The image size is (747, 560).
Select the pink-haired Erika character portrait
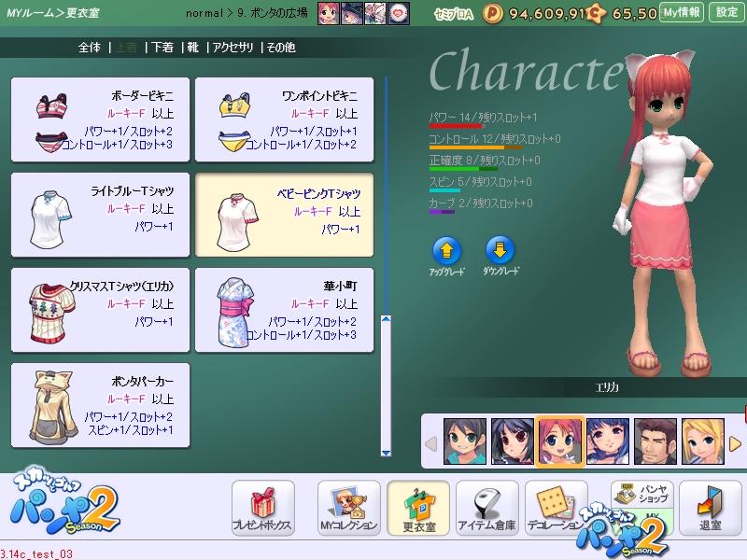[x=559, y=441]
